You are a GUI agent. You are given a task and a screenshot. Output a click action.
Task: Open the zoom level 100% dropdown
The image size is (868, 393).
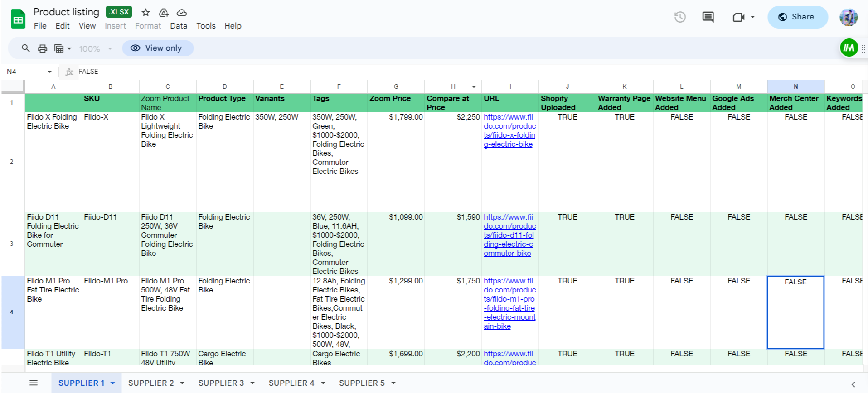click(95, 48)
